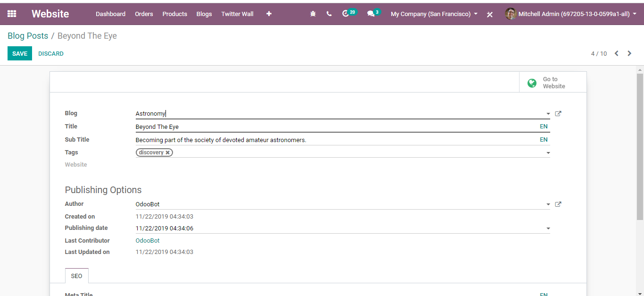
Task: Go to previous record arrow
Action: click(x=616, y=53)
